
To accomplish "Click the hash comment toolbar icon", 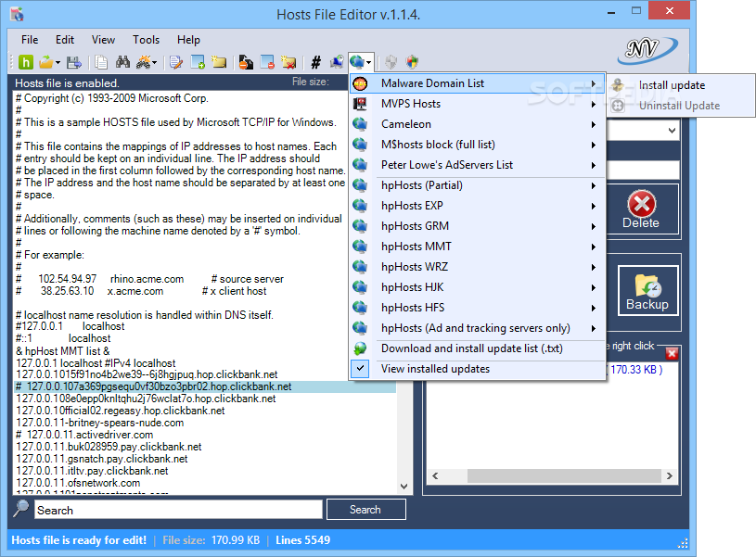I will tap(315, 62).
